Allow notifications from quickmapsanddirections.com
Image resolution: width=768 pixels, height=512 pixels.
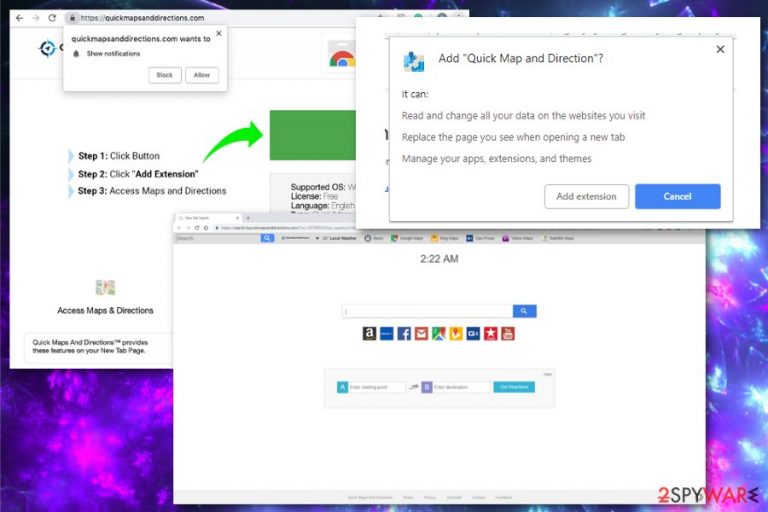[x=202, y=75]
